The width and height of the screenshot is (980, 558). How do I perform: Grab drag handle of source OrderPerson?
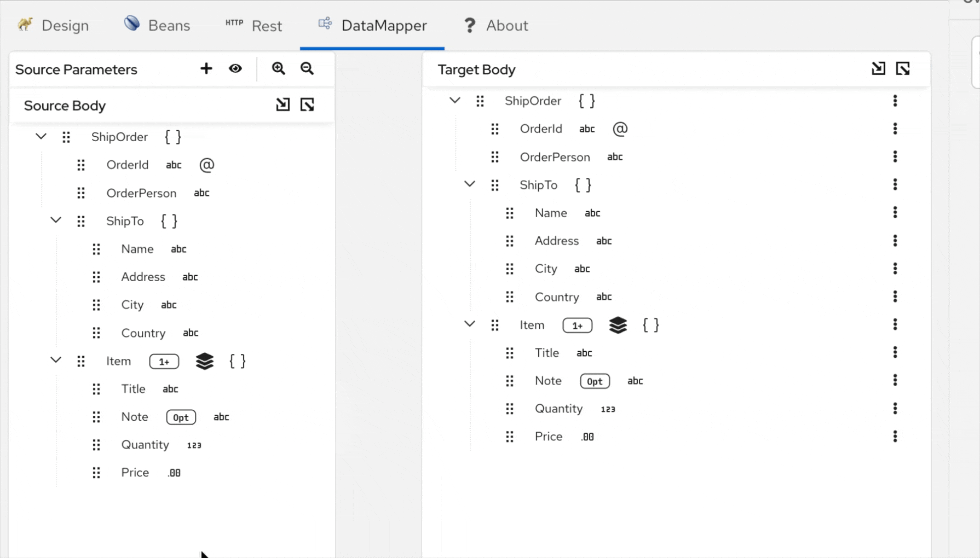[x=81, y=193]
